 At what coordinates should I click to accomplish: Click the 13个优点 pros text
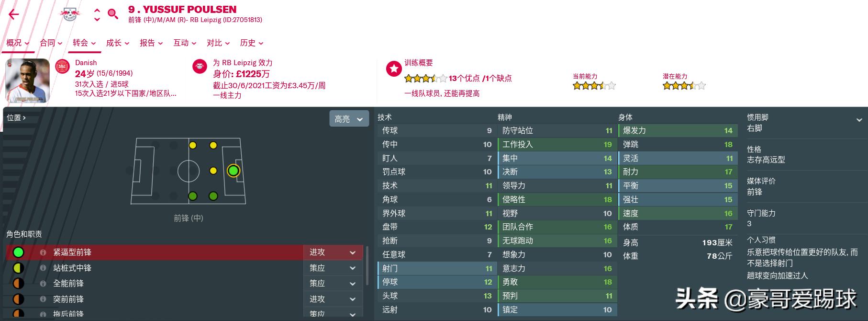click(x=464, y=78)
